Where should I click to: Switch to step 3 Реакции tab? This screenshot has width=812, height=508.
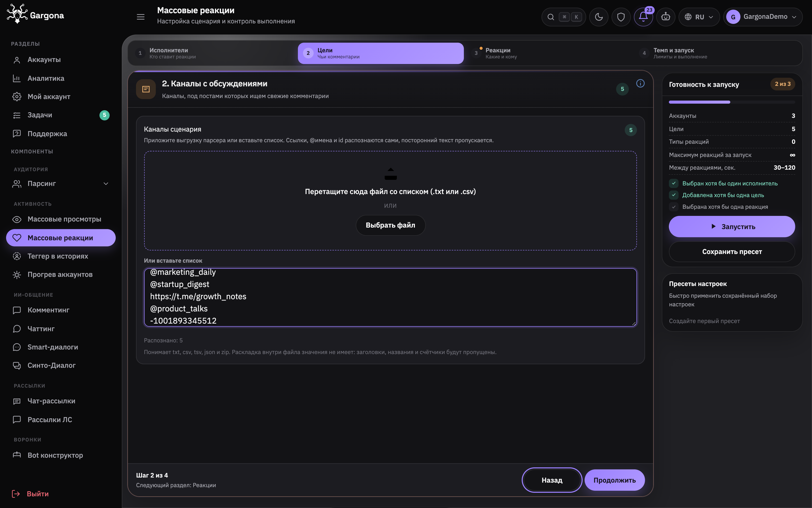[x=549, y=53]
